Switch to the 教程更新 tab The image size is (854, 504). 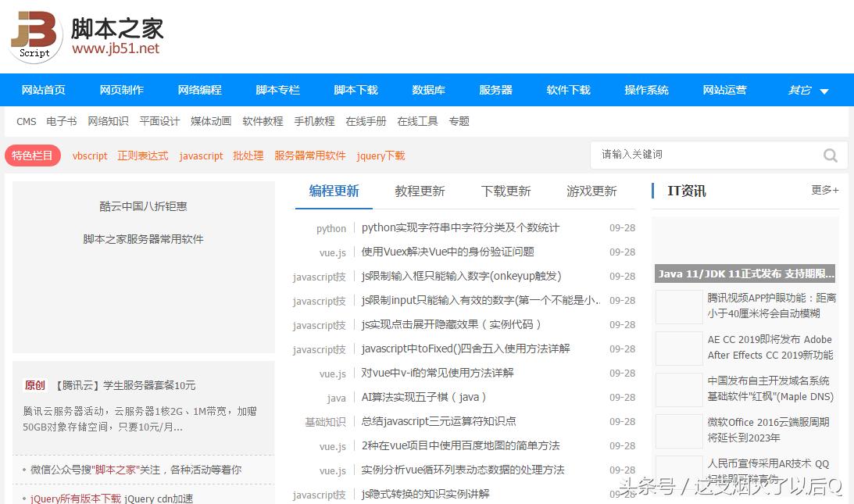[420, 191]
